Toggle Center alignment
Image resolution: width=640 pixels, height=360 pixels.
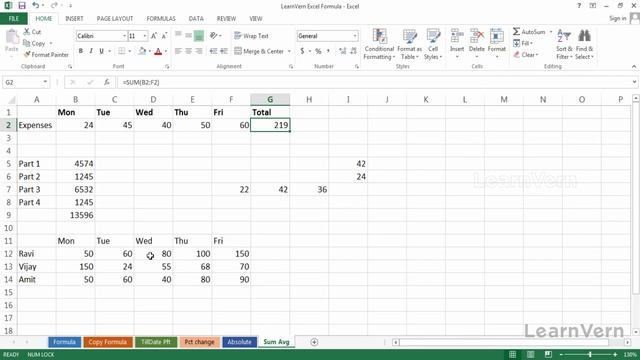[x=189, y=51]
